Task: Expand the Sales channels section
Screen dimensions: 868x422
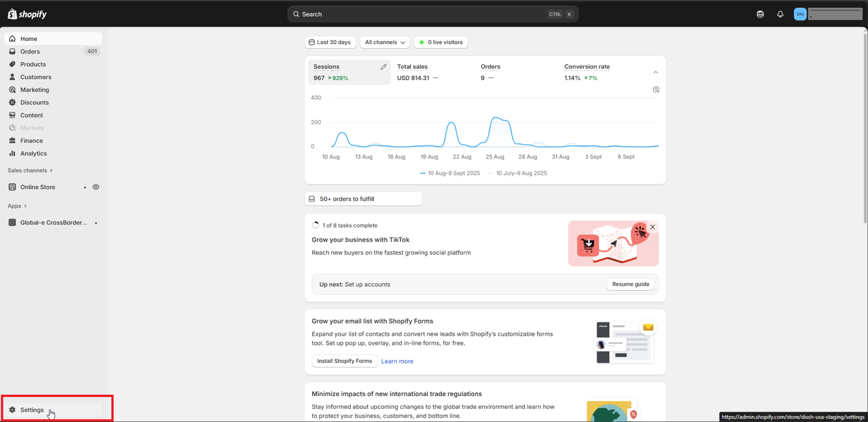Action: [30, 171]
